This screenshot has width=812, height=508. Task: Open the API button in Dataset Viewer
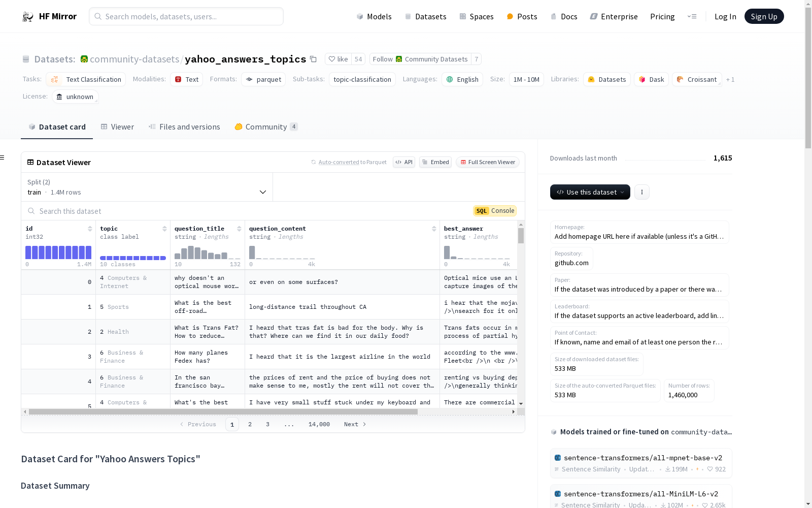(x=404, y=162)
